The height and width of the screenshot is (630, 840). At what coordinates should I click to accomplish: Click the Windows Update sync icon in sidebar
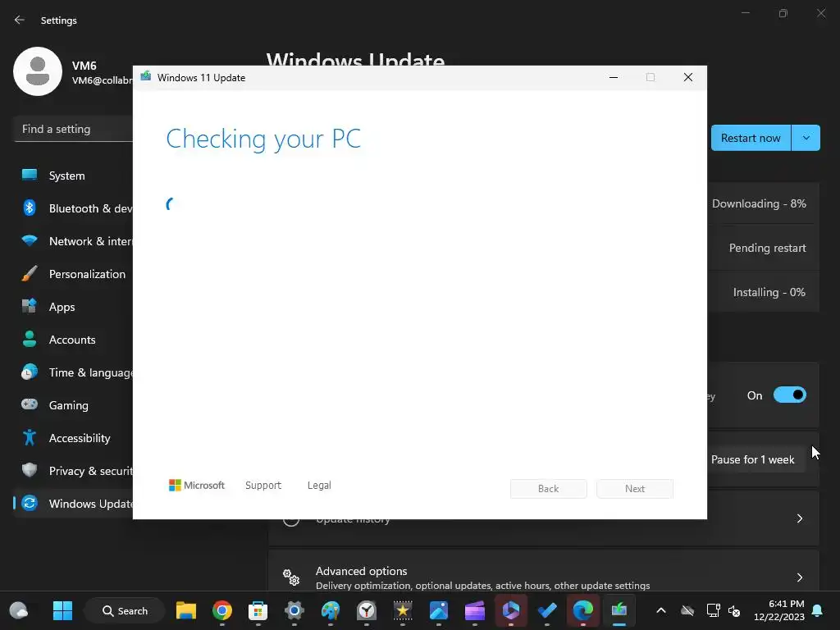pyautogui.click(x=30, y=503)
